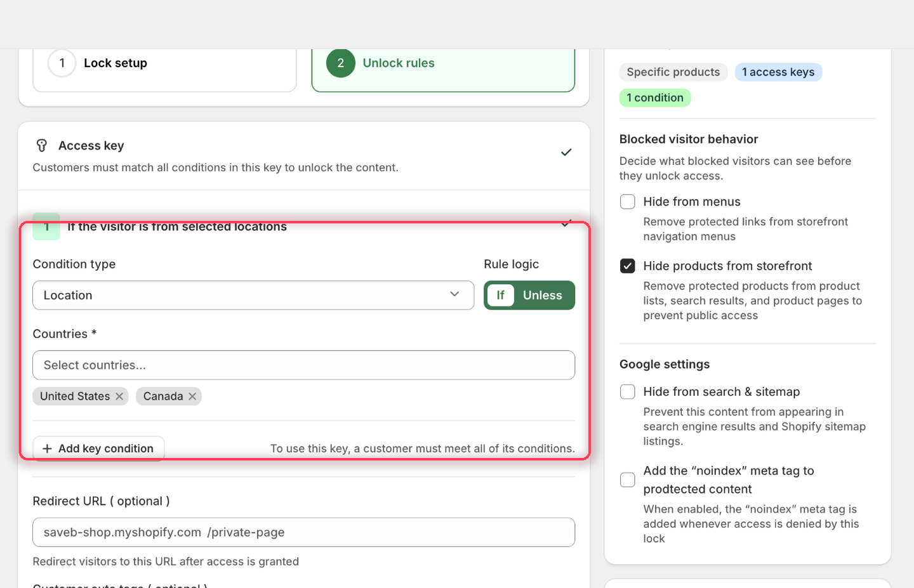Viewport: 914px width, 588px height.
Task: Open the Unlock rules step
Action: pos(443,63)
